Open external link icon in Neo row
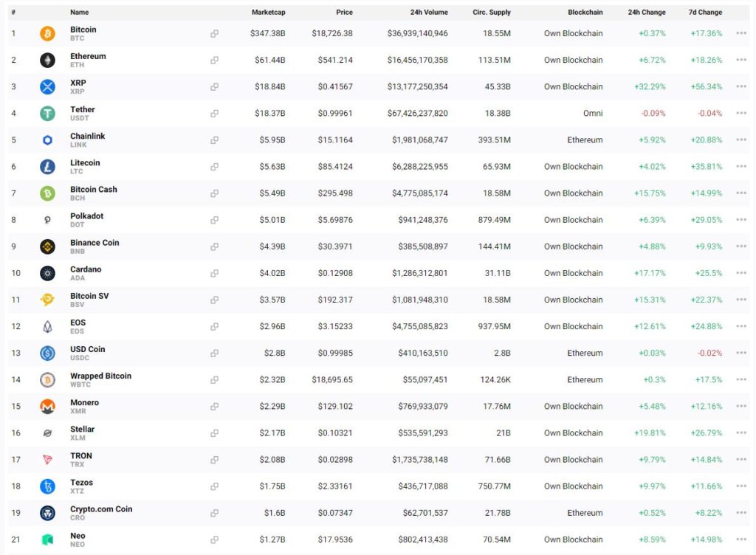756x555 pixels. tap(215, 540)
